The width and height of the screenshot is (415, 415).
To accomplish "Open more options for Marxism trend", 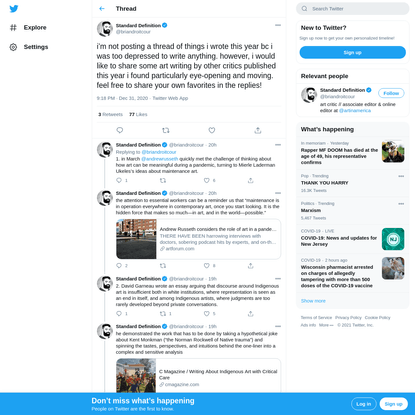I will (401, 204).
